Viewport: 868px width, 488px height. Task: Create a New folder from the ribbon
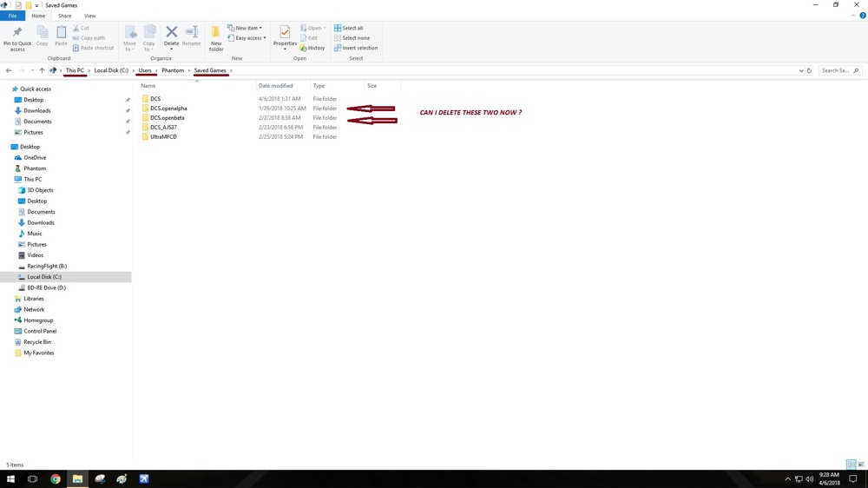(x=216, y=38)
